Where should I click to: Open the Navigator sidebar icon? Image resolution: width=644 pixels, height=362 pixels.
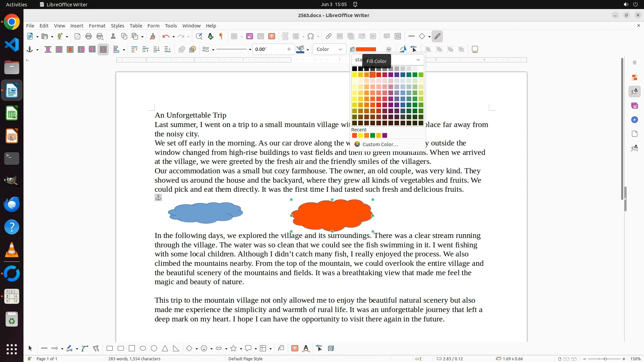pos(634,120)
